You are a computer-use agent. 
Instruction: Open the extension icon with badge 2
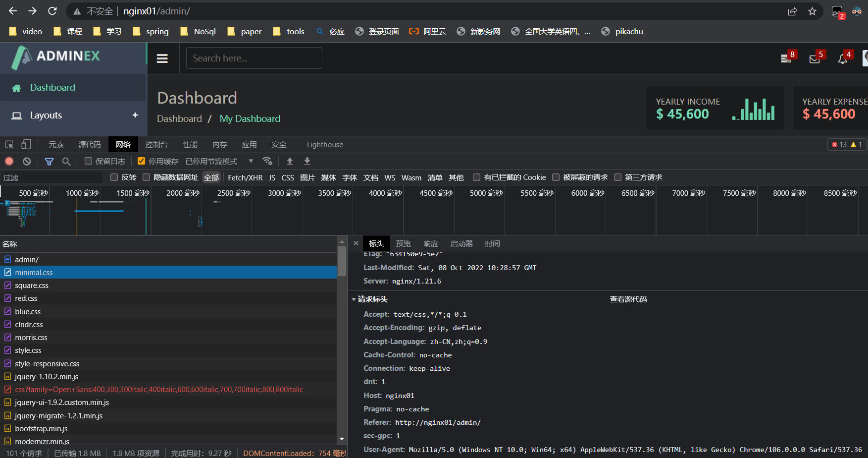pyautogui.click(x=837, y=11)
